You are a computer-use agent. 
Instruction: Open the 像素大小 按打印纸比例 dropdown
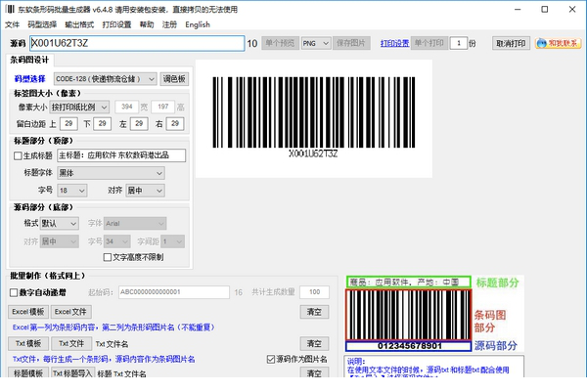pos(79,108)
